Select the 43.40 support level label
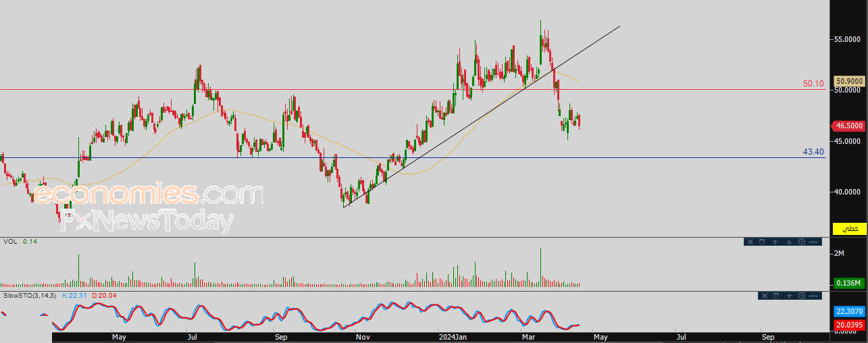This screenshot has height=343, width=868. 813,152
